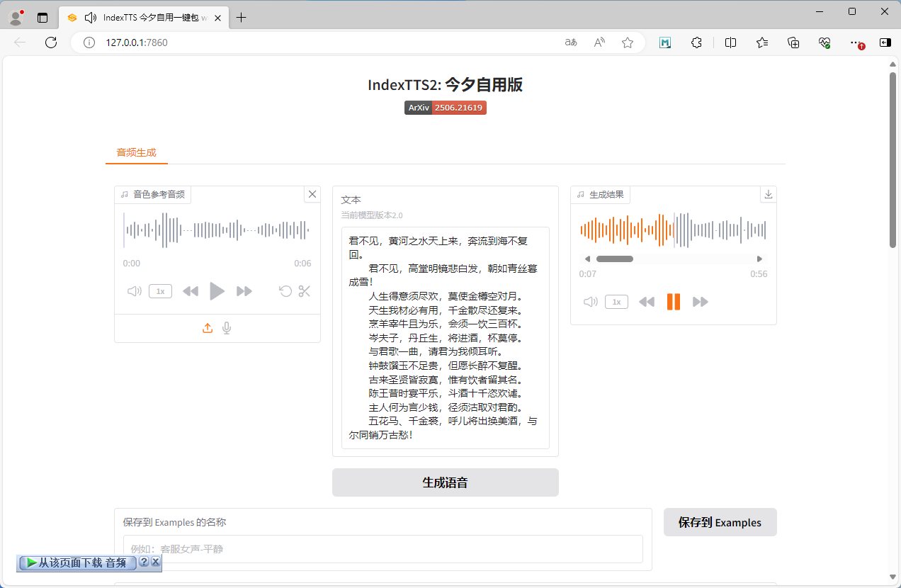Mute the reference audio volume

coord(134,290)
